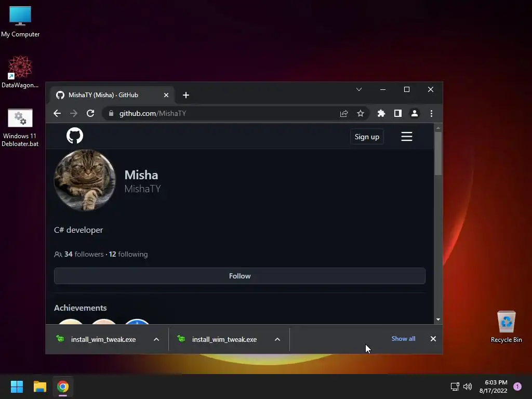Reload the GitHub page
532x399 pixels.
point(90,113)
